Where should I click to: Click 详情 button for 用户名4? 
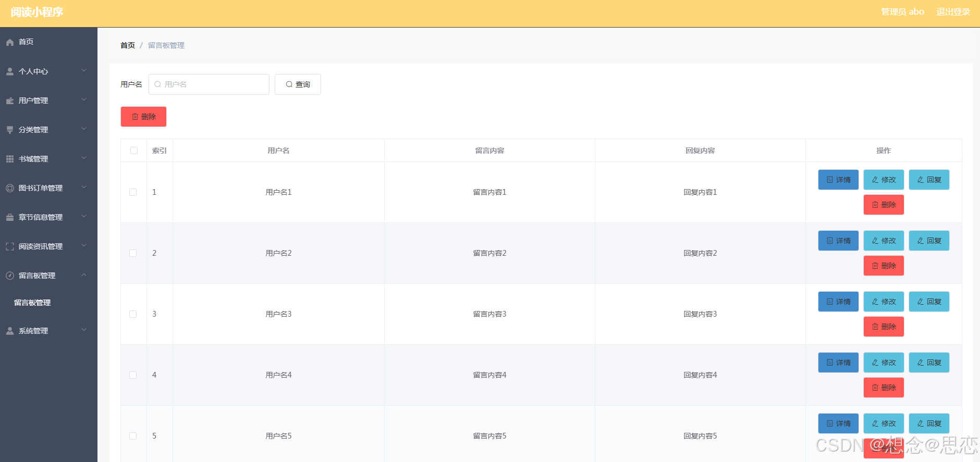click(838, 363)
